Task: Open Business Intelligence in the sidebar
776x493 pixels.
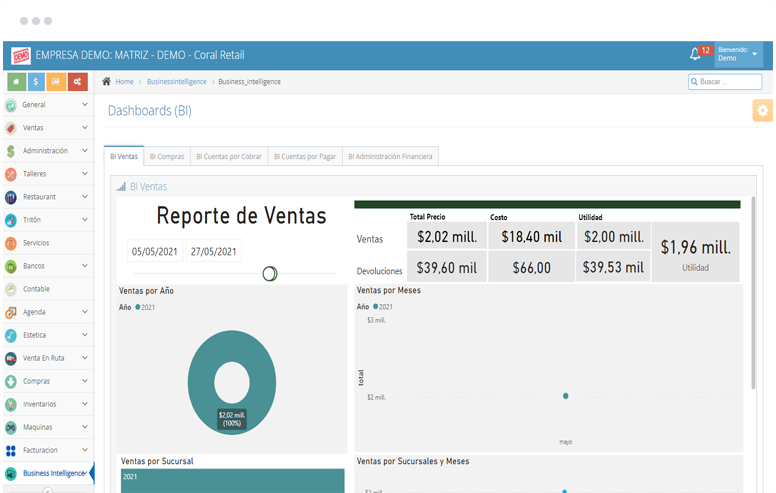Action: tap(48, 473)
